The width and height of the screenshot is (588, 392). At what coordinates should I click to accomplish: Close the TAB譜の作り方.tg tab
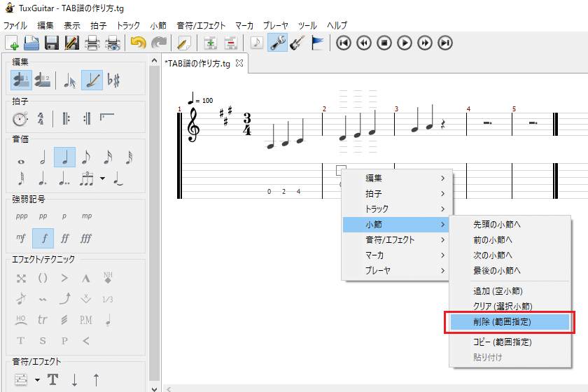(239, 63)
